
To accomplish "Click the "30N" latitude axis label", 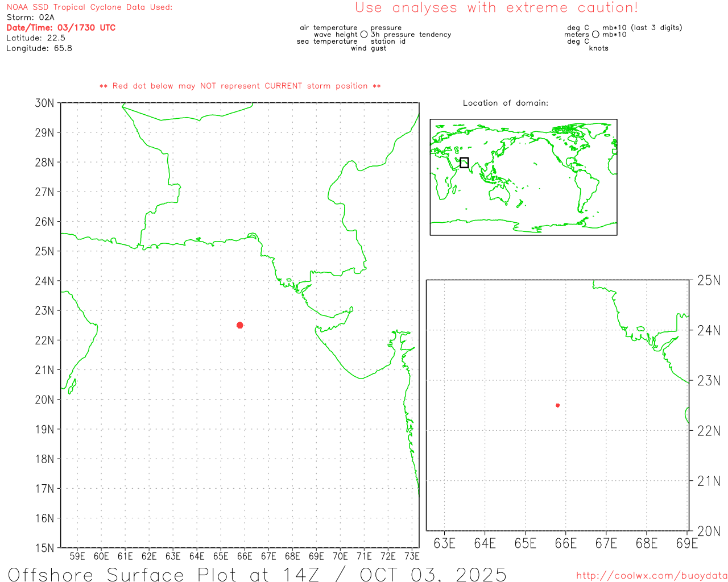I will tap(45, 103).
